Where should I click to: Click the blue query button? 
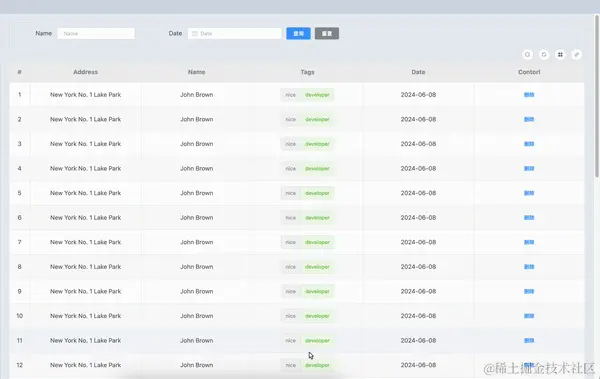tap(298, 34)
